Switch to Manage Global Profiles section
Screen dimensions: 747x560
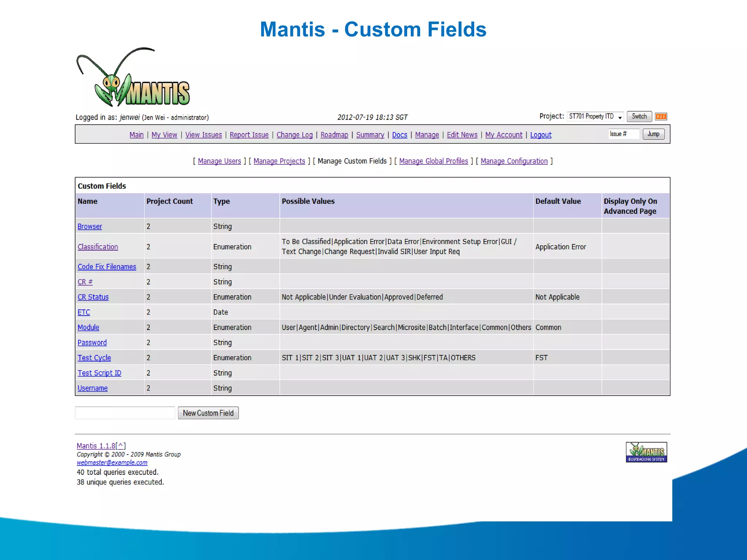(433, 161)
